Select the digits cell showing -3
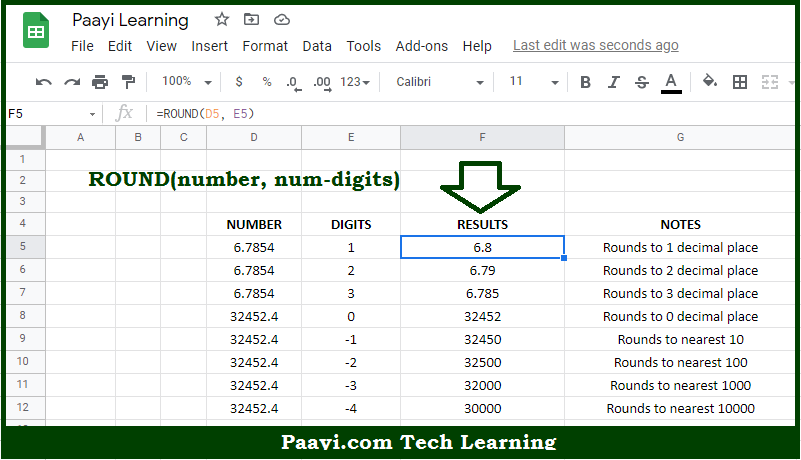Image resolution: width=801 pixels, height=460 pixels. click(x=351, y=385)
